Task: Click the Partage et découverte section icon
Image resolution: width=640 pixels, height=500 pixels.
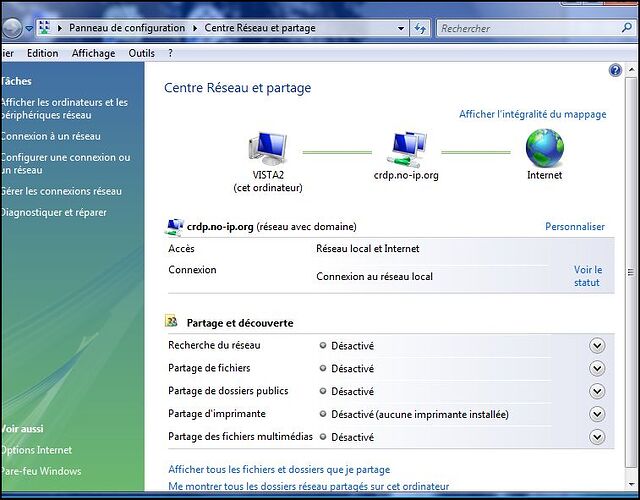Action: pos(172,322)
